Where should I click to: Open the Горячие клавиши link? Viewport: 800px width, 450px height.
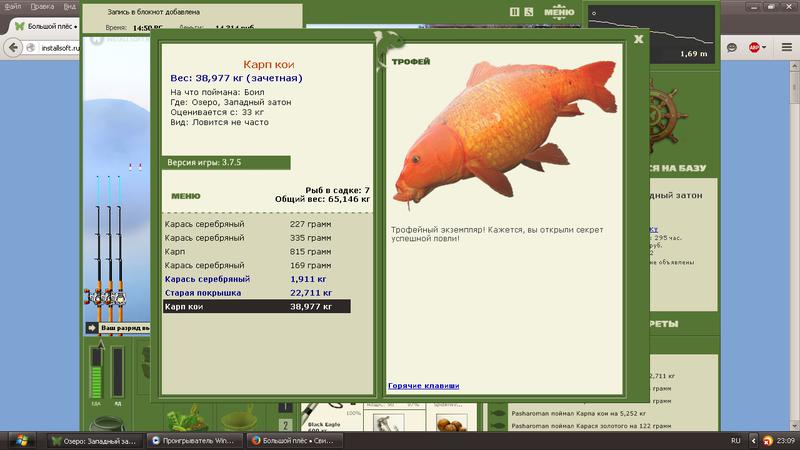tap(423, 386)
